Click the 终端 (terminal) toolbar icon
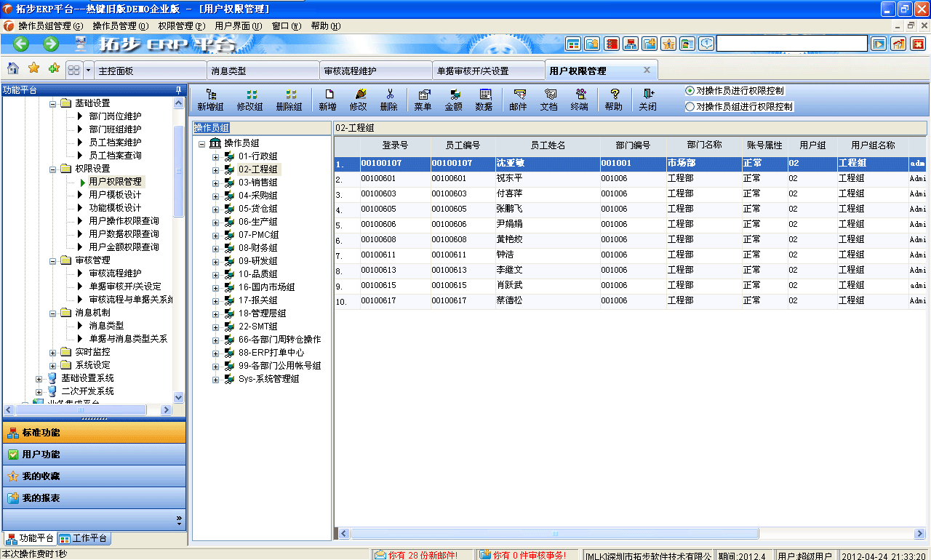This screenshot has width=931, height=560. [580, 98]
